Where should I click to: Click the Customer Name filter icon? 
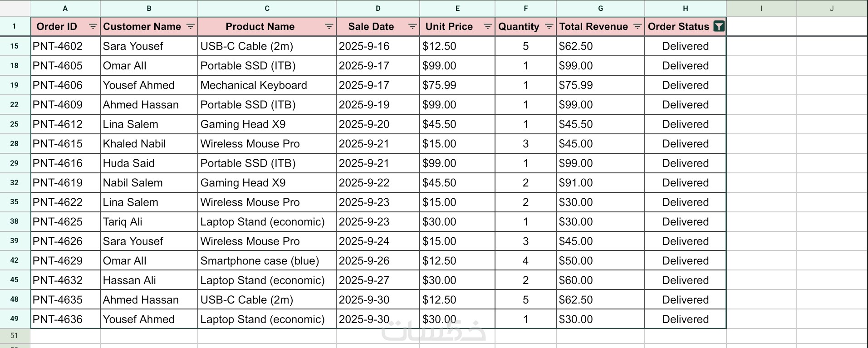click(191, 27)
